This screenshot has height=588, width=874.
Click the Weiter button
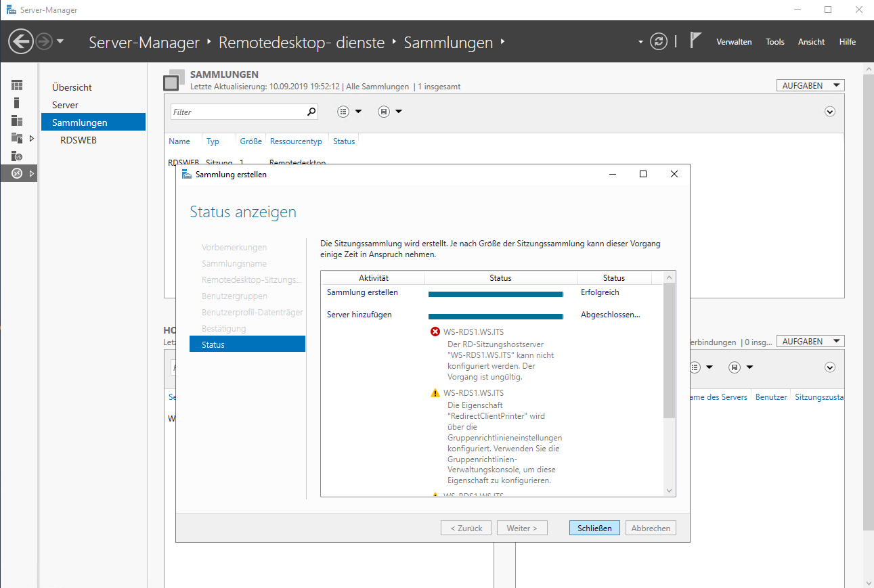click(x=522, y=528)
